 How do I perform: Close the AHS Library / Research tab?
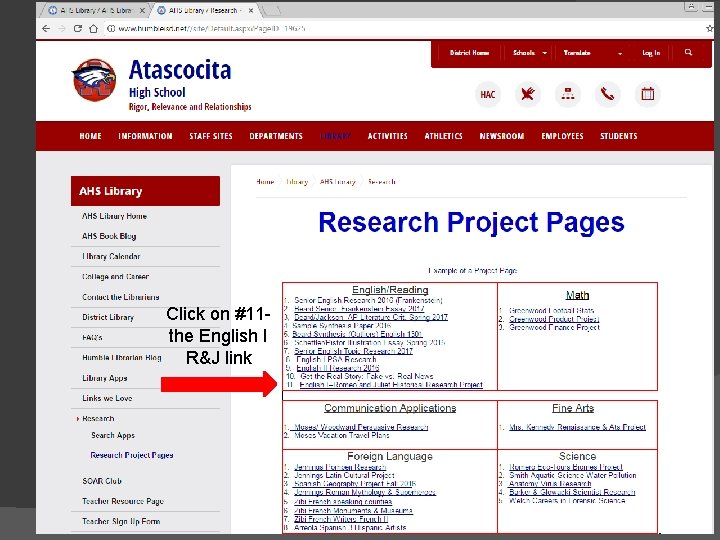coord(251,10)
